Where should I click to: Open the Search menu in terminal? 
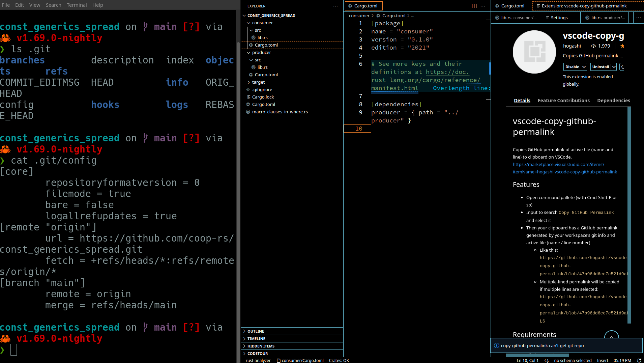(x=54, y=5)
